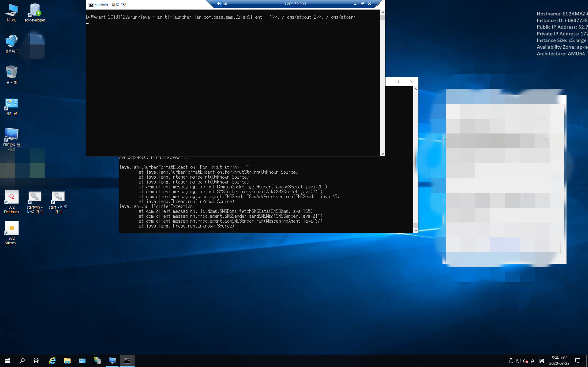Toggle the Korean/English IME mode indicator 'A'
This screenshot has height=367, width=588.
click(533, 361)
